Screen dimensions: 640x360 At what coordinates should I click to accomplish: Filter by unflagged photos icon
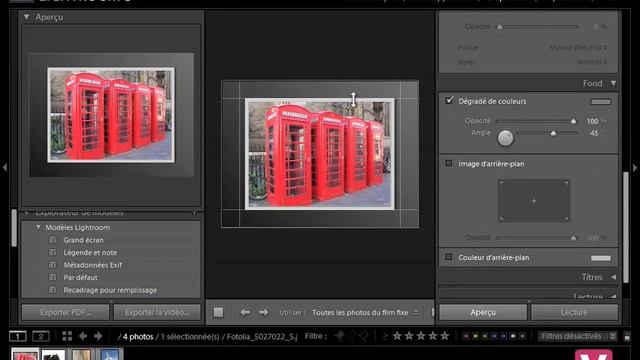coord(352,336)
